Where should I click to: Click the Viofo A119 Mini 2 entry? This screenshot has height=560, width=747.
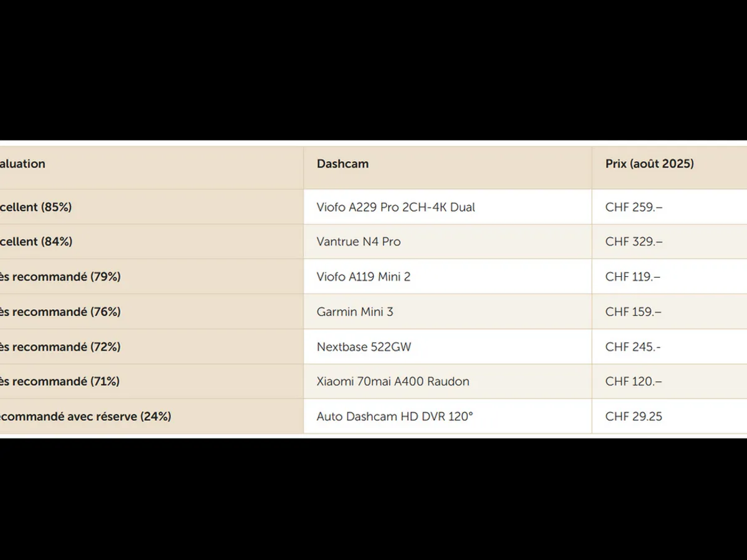point(364,277)
